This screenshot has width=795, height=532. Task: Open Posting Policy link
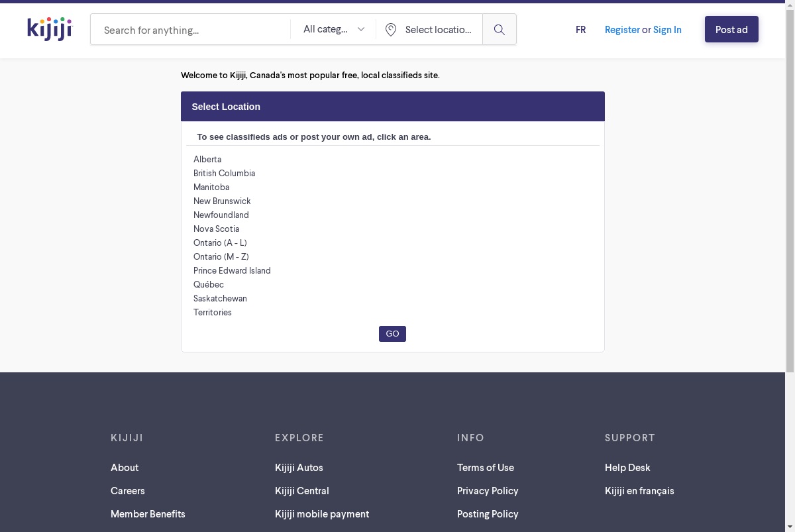[488, 514]
